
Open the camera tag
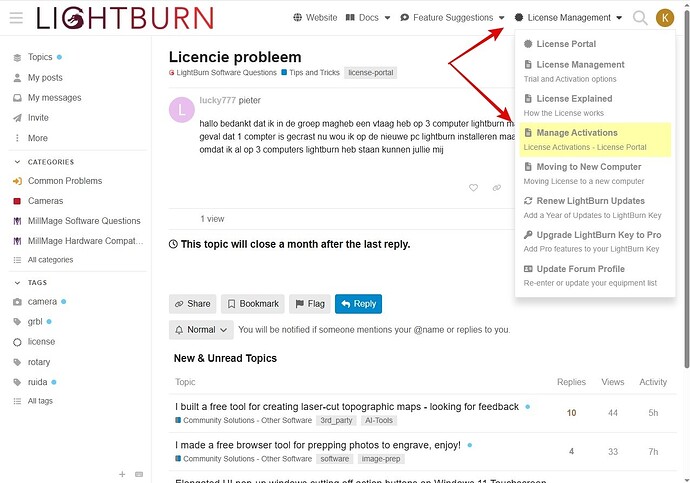coord(42,302)
